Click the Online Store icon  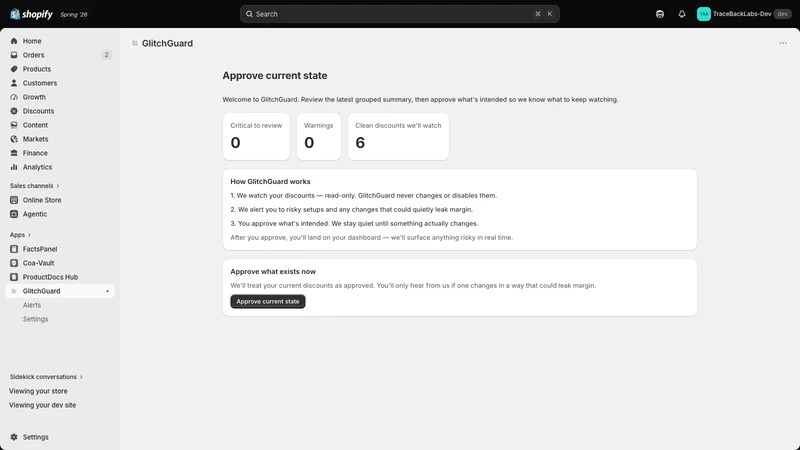[14, 200]
